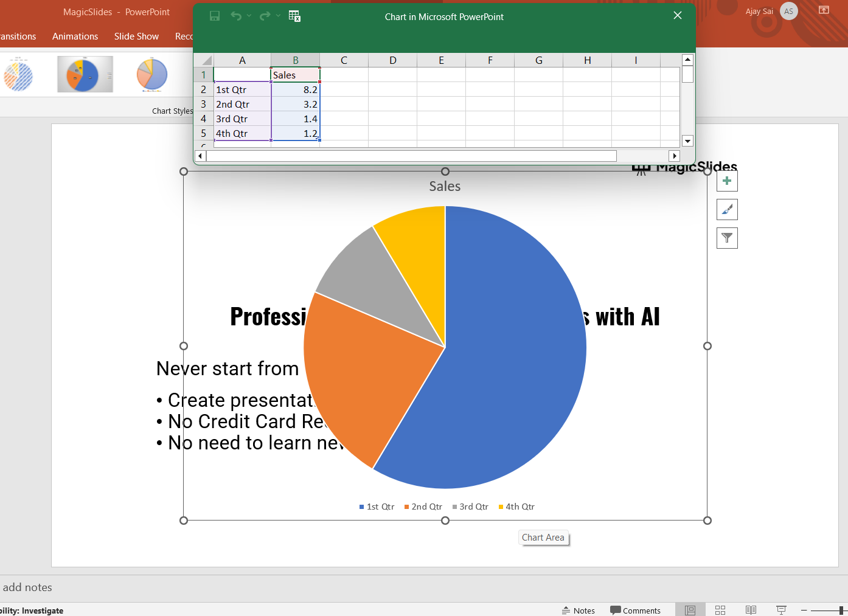848x616 pixels.
Task: Click the sheet's vertical scroll up arrow
Action: pyautogui.click(x=687, y=60)
